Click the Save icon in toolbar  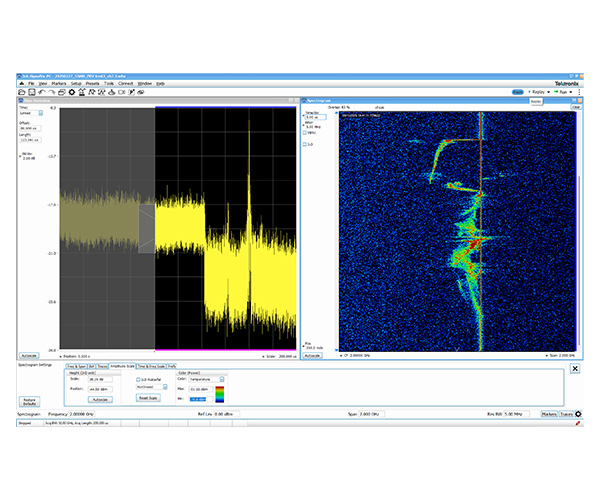pos(34,92)
